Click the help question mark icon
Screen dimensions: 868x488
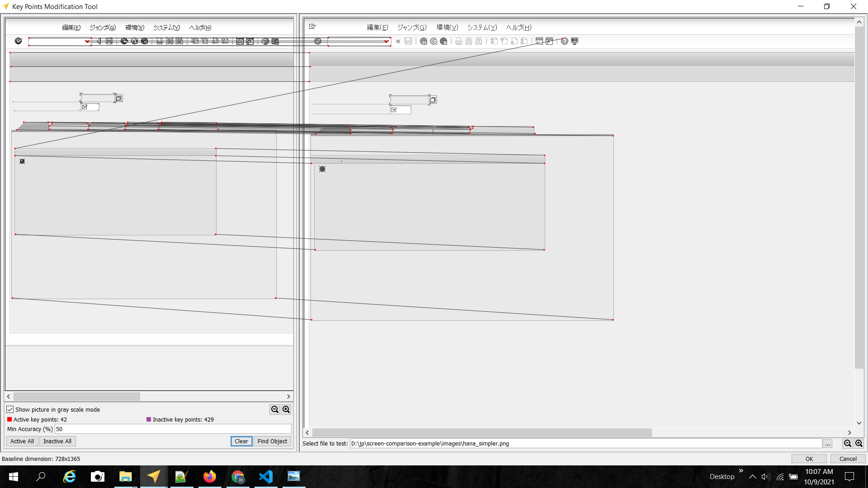(x=565, y=41)
